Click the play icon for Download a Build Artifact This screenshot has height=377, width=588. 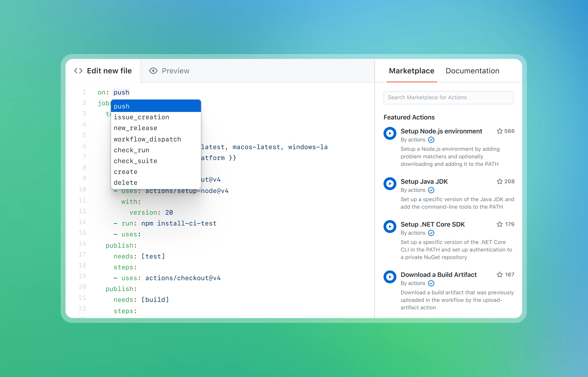tap(390, 277)
